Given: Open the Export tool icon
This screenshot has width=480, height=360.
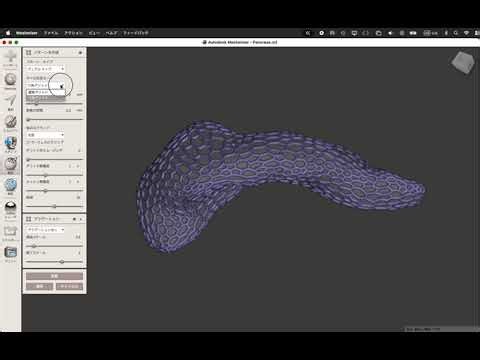Looking at the screenshot, I should pos(10,231).
